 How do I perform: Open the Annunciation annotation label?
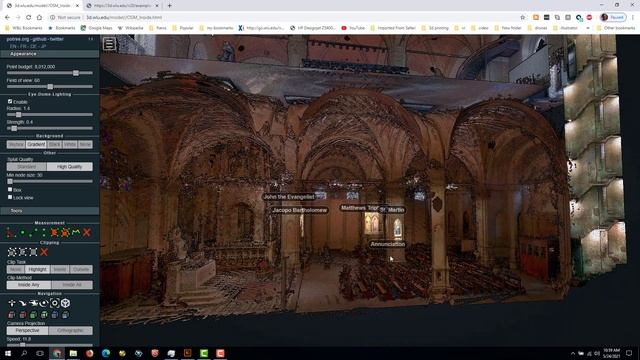coord(387,244)
